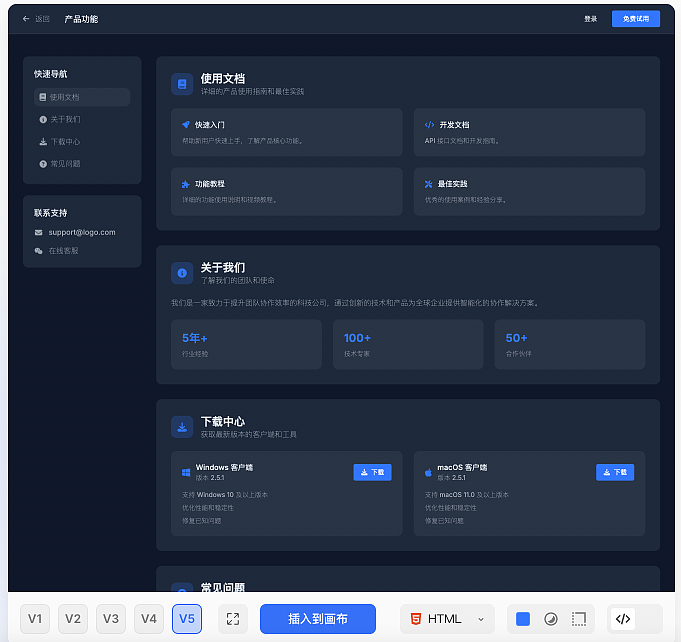Switch to version V3
This screenshot has height=642, width=681.
(x=111, y=619)
